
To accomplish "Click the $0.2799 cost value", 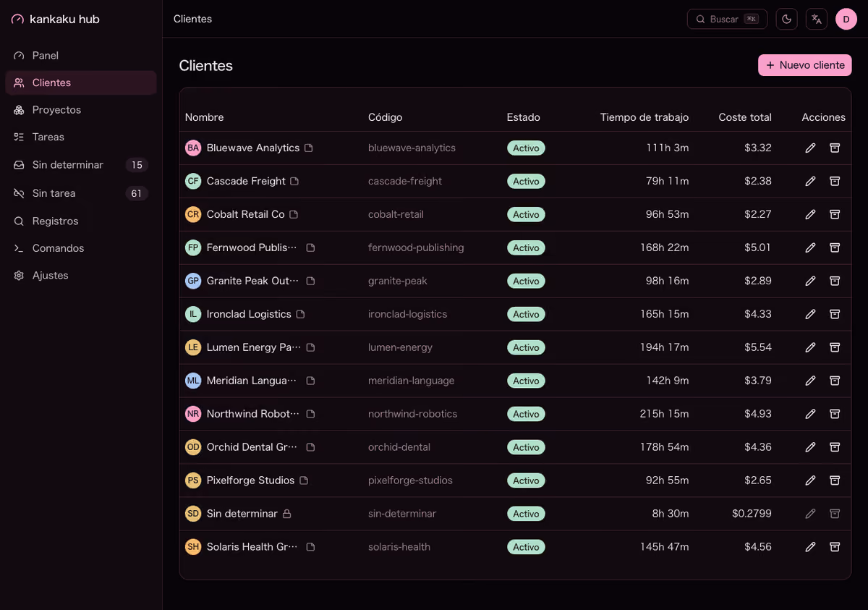I will pyautogui.click(x=752, y=514).
